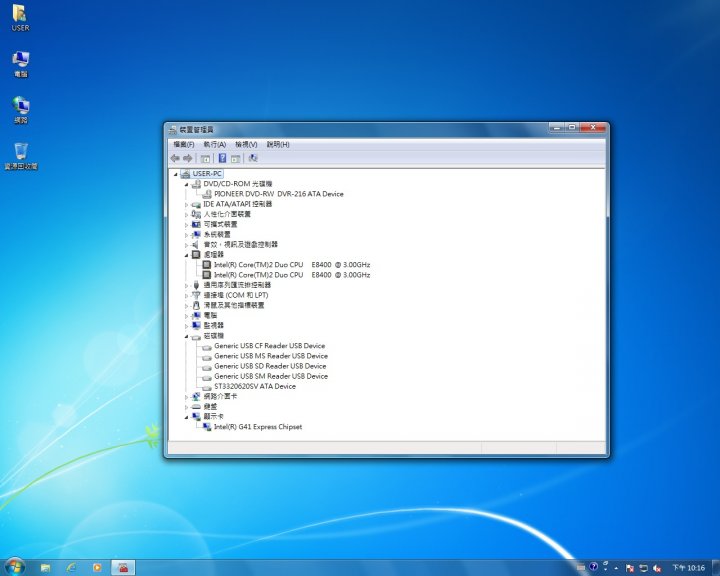Open the 檔案(F) menu
720x576 pixels.
tap(184, 144)
